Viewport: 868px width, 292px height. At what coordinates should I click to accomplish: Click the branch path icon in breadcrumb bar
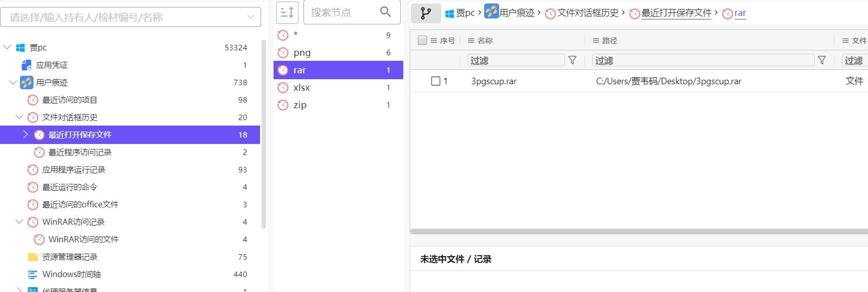[426, 13]
